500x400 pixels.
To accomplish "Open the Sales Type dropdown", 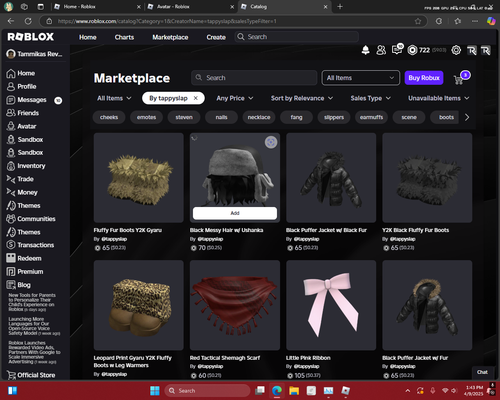I will pyautogui.click(x=370, y=98).
